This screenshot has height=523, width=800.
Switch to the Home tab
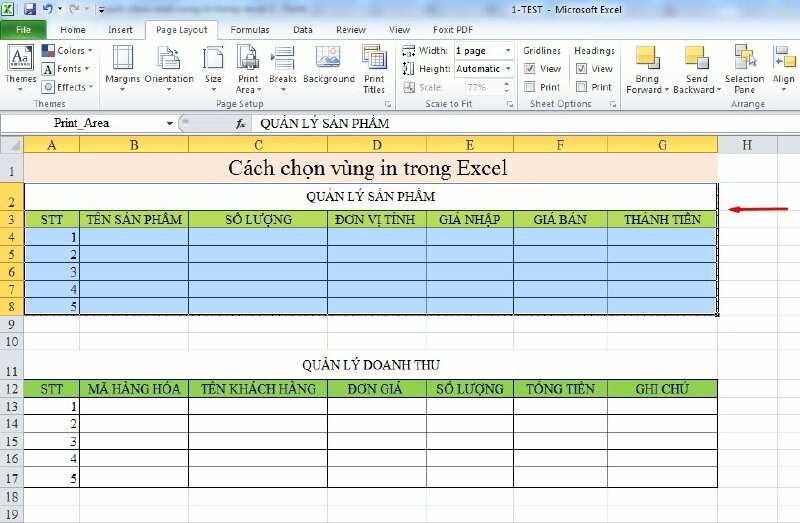pyautogui.click(x=73, y=30)
